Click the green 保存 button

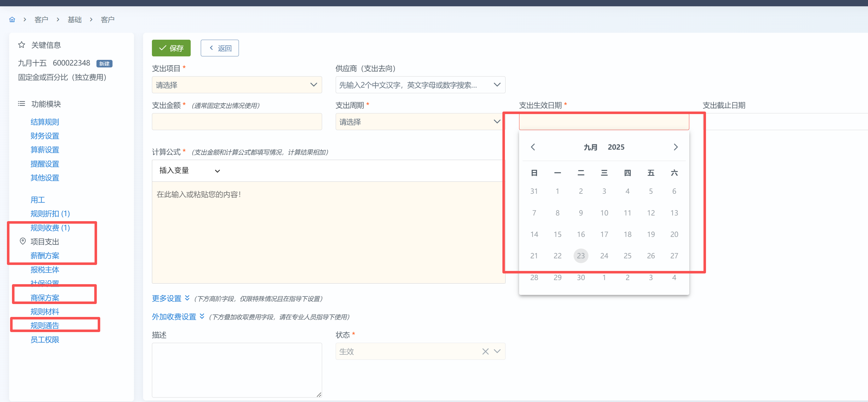[x=171, y=48]
